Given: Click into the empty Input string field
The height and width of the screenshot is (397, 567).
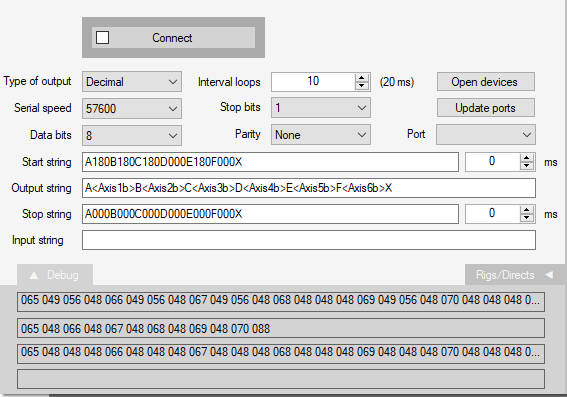Looking at the screenshot, I should tap(309, 240).
